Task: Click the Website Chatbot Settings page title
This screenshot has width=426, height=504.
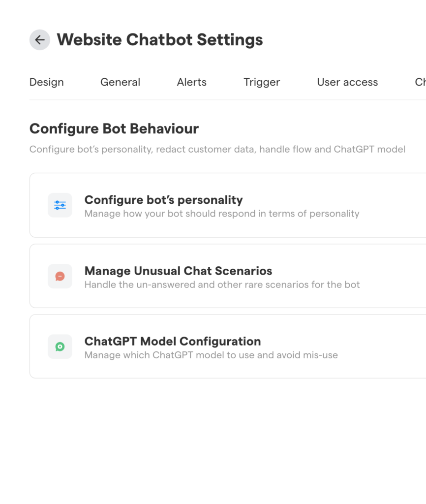Action: pyautogui.click(x=160, y=40)
